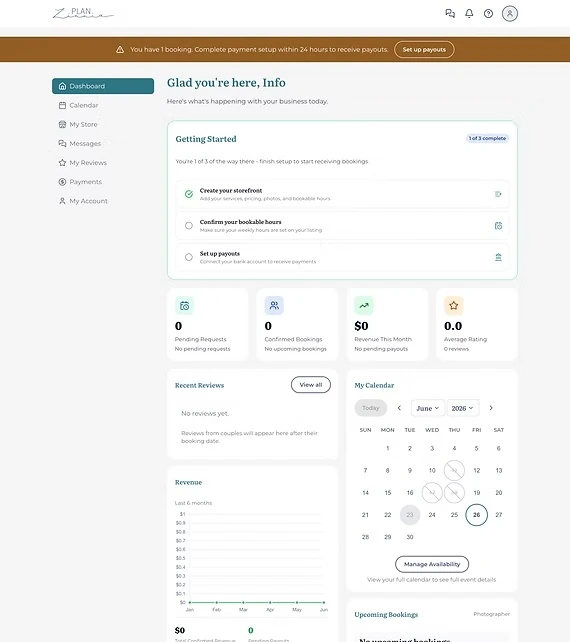570x642 pixels.
Task: Go to previous month in My Calendar
Action: (399, 408)
